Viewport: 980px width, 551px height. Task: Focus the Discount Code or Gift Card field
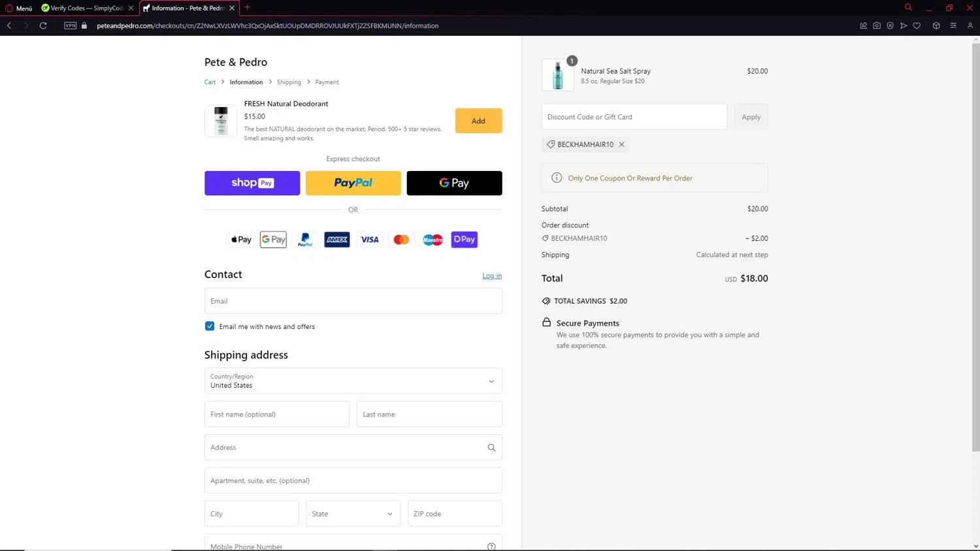(x=634, y=117)
